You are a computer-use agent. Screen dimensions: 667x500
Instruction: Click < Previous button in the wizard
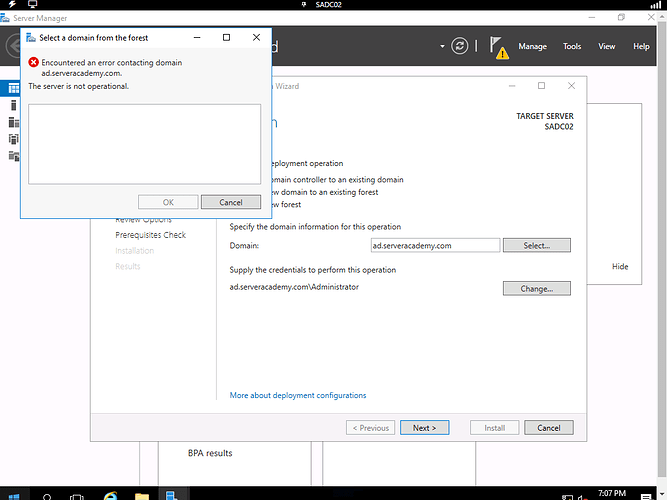(x=371, y=428)
